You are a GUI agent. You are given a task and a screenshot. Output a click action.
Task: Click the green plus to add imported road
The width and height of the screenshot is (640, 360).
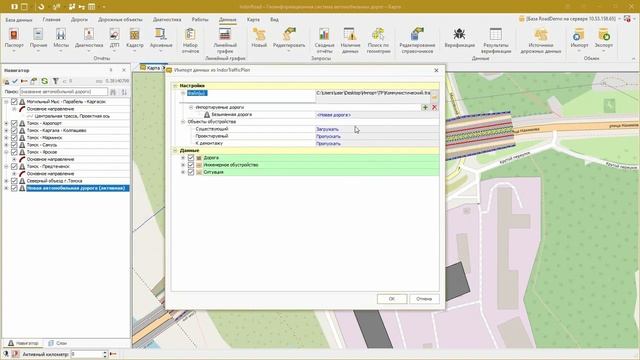(x=425, y=107)
